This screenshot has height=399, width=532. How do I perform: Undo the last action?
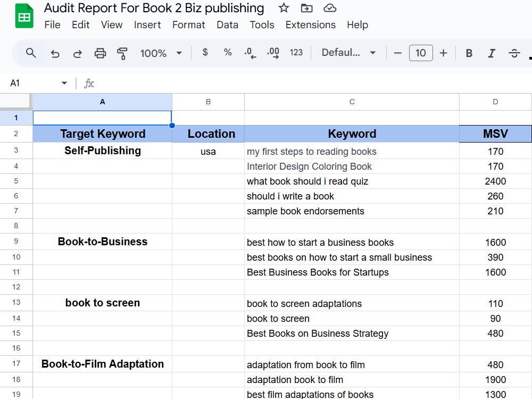[x=55, y=53]
